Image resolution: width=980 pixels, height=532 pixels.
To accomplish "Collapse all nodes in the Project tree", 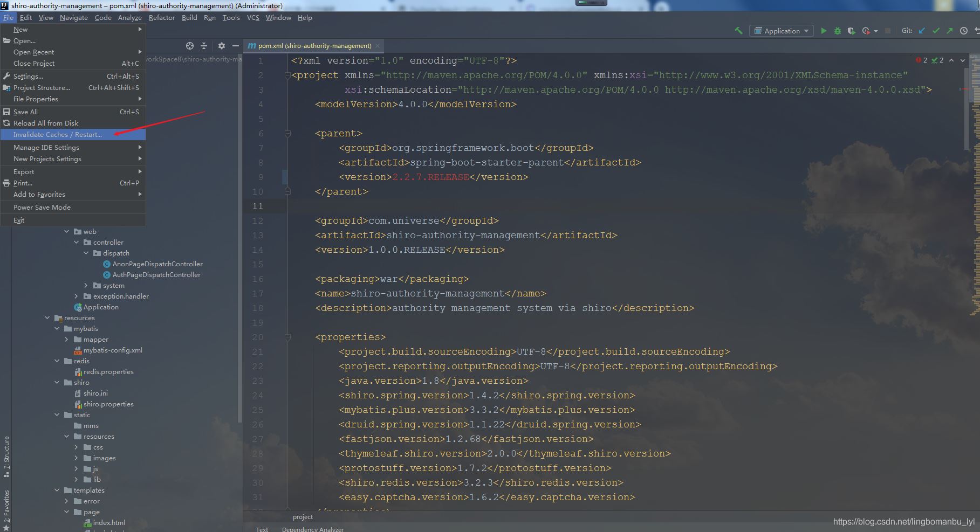I will [204, 46].
